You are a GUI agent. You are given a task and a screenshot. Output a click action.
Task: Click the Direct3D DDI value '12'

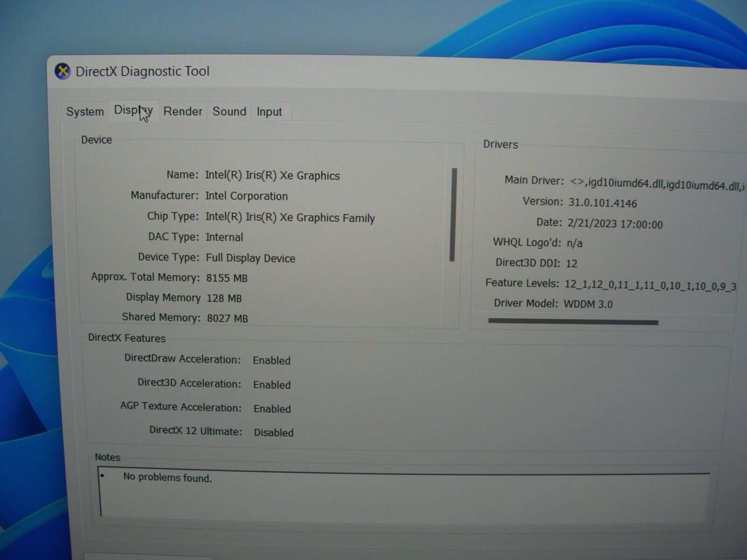[x=571, y=263]
